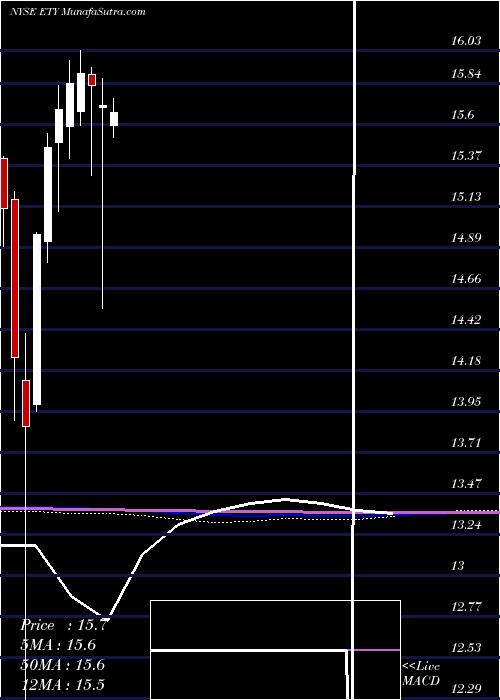Image resolution: width=500 pixels, height=700 pixels.
Task: Click the 12MA : 15.5 readout
Action: pyautogui.click(x=62, y=685)
